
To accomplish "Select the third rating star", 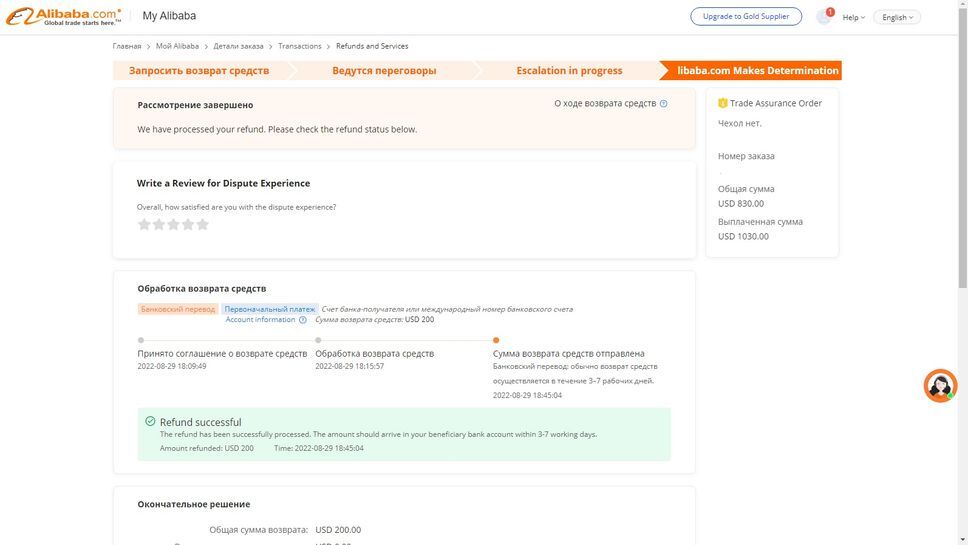I will [x=173, y=225].
